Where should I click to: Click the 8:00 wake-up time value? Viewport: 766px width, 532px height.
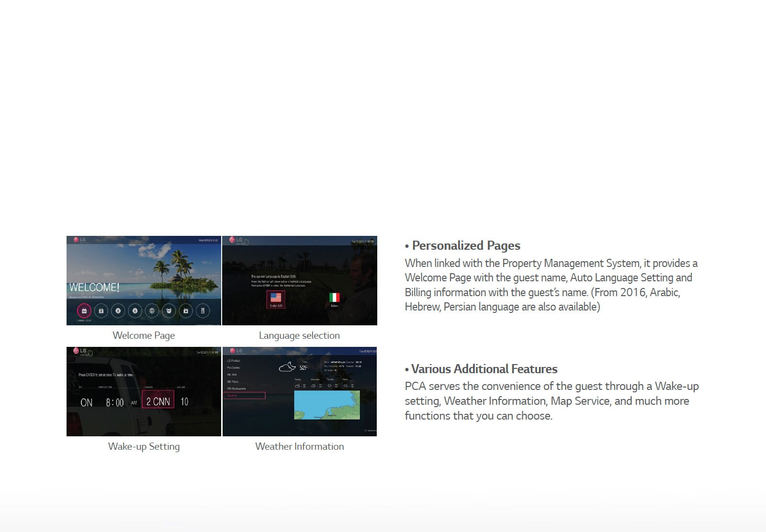[115, 402]
